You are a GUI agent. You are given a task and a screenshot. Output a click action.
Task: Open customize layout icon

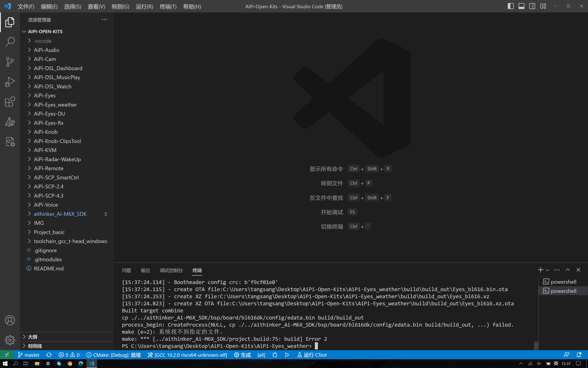(x=543, y=6)
